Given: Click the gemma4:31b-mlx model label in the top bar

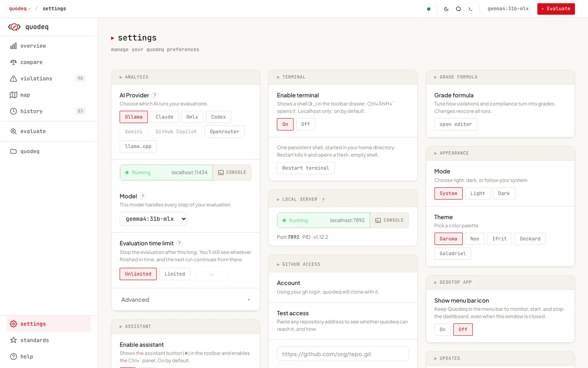Looking at the screenshot, I should click(508, 9).
